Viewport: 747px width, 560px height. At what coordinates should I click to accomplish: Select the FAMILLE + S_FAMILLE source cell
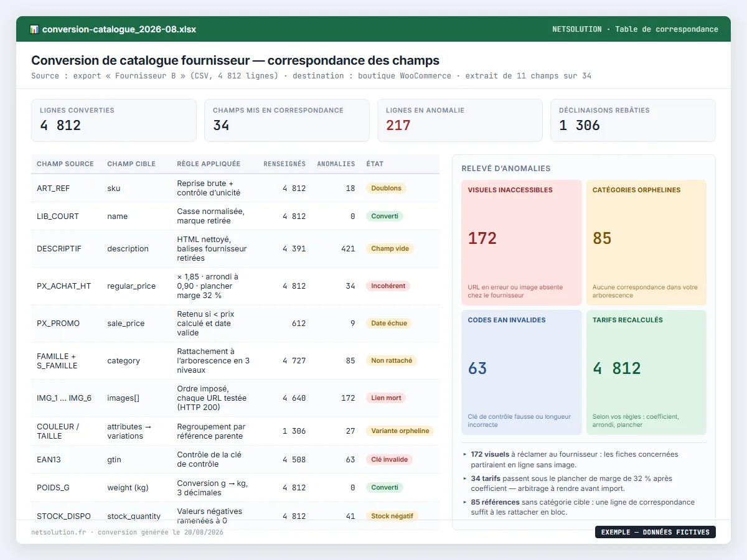coord(57,361)
